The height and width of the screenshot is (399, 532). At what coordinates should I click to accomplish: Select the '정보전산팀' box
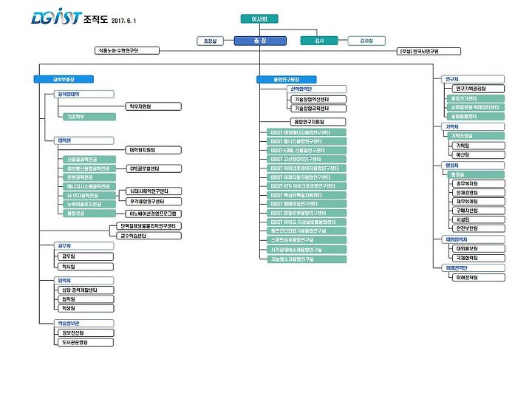pos(86,333)
